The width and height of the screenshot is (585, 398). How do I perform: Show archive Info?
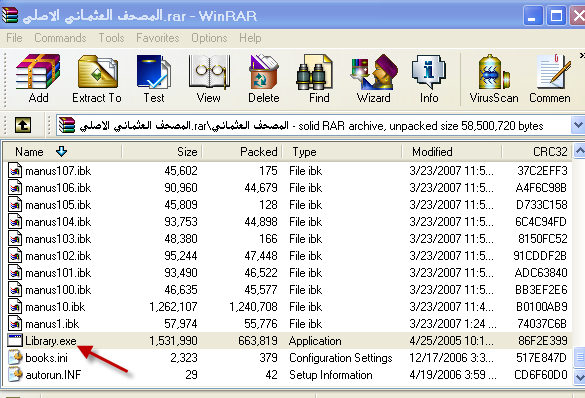click(429, 78)
